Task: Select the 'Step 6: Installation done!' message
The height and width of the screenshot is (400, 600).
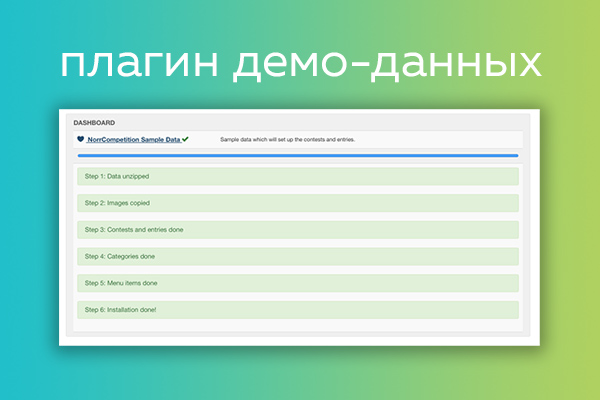Action: (x=298, y=310)
